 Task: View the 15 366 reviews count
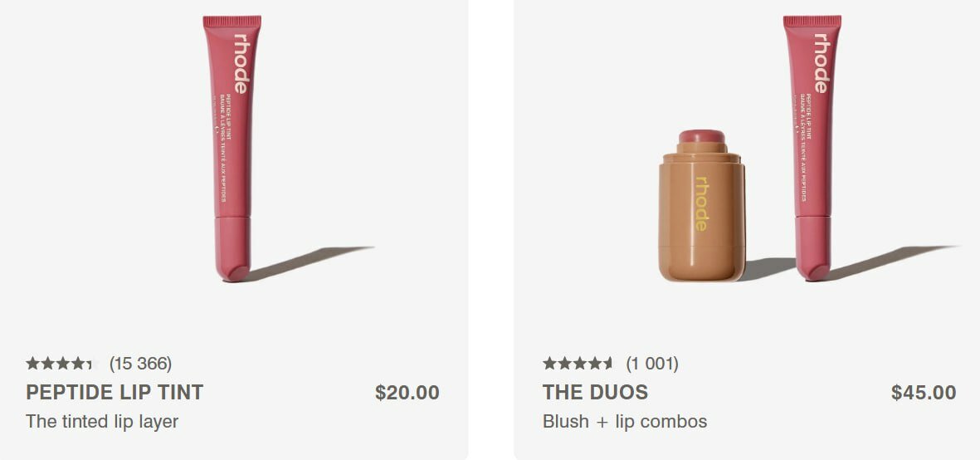point(140,364)
